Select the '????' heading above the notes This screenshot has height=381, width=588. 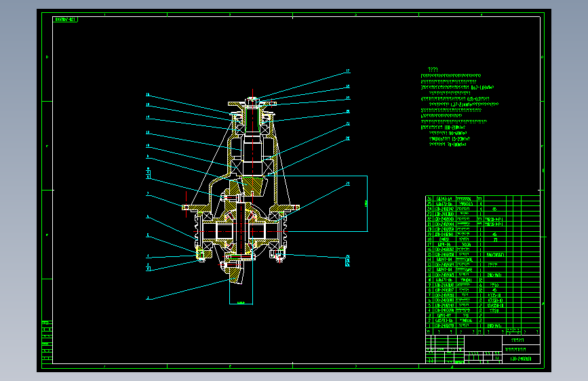433,69
